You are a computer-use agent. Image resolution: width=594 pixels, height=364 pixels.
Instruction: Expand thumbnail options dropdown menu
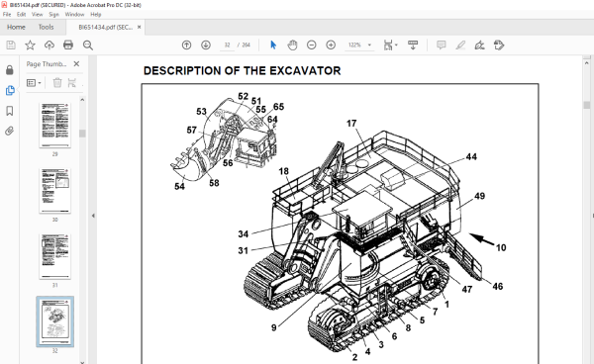tap(34, 83)
